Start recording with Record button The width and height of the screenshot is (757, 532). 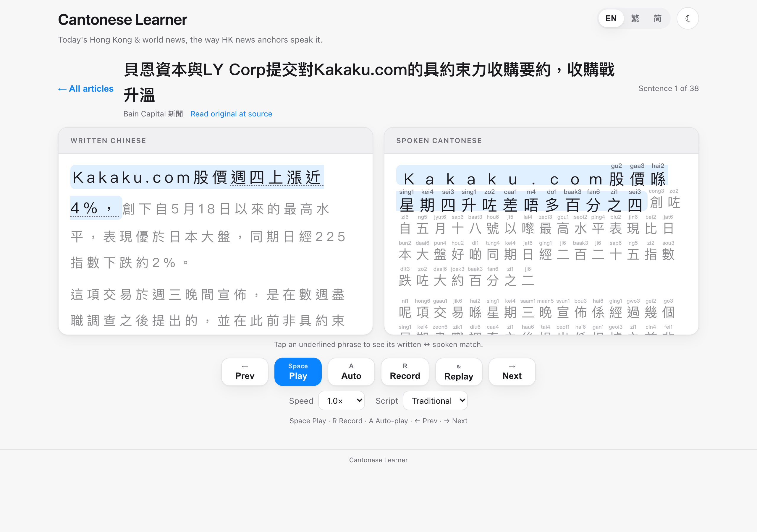[x=405, y=372]
